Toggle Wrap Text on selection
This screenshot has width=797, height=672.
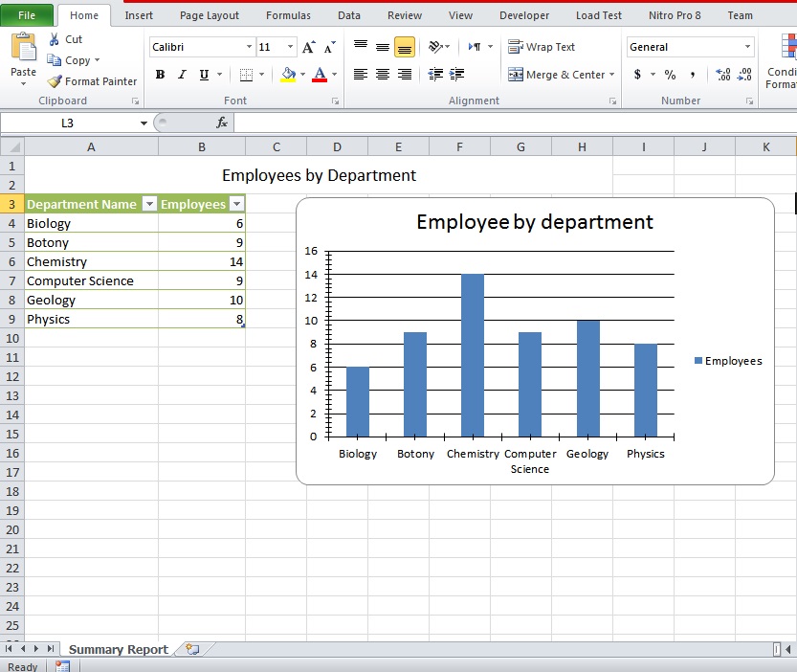[x=541, y=46]
